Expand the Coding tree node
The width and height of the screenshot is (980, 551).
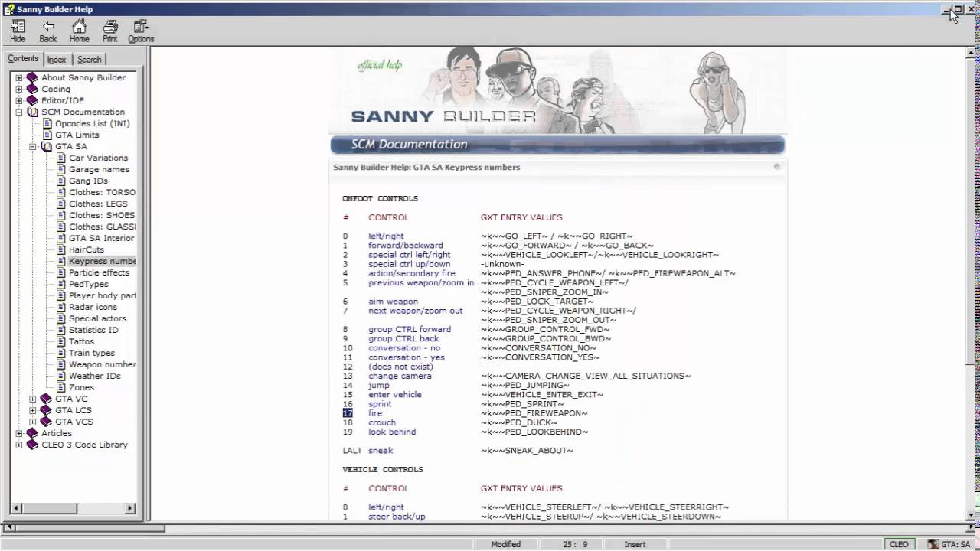tap(19, 89)
